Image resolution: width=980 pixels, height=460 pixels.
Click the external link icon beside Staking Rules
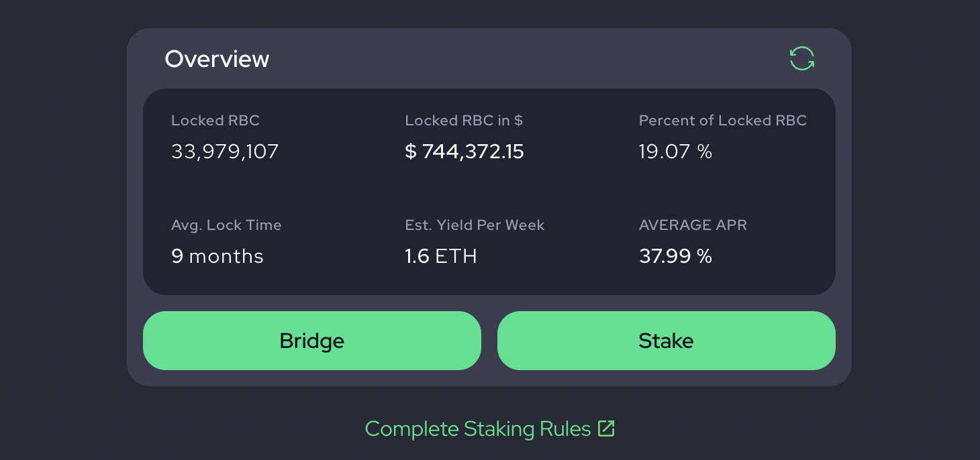coord(606,428)
